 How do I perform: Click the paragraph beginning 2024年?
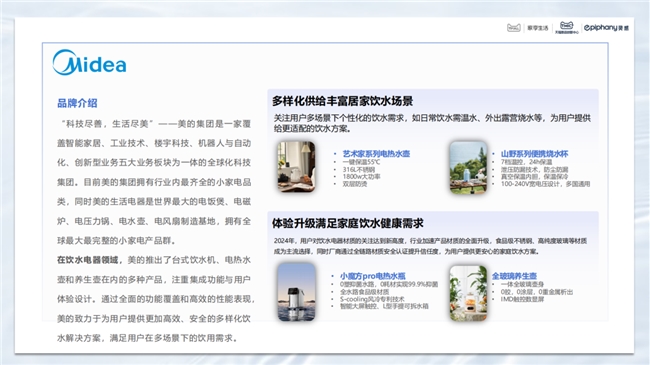coord(430,246)
